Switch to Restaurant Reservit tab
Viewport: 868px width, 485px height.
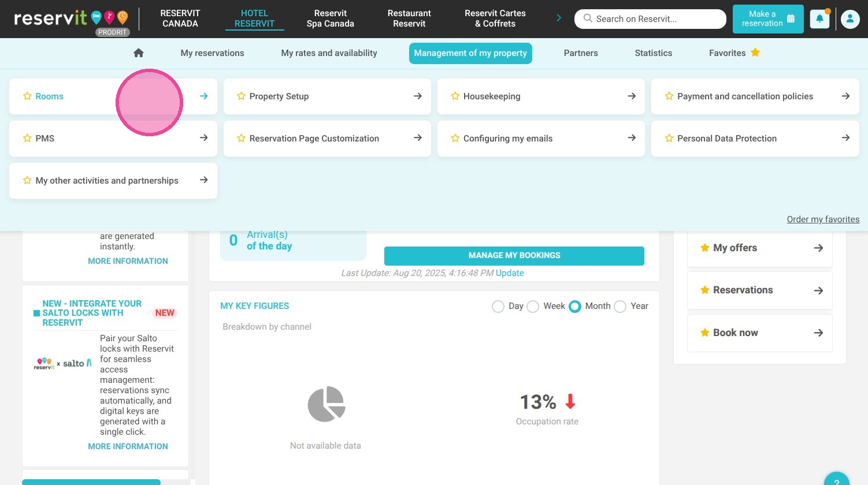[409, 18]
